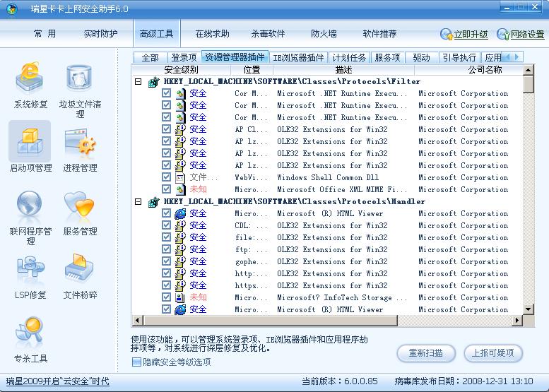This screenshot has height=392, width=549.
Task: Uncheck the first Cor M... .NET Runtime row
Action: (x=166, y=93)
